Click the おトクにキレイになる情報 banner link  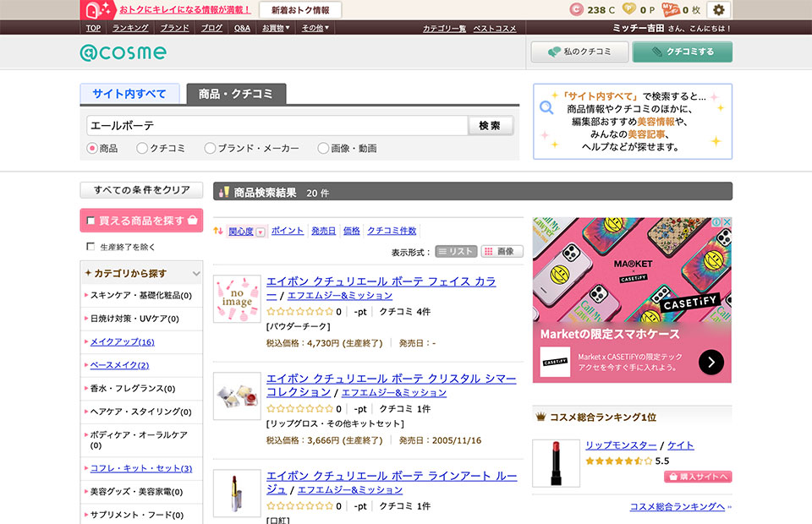186,10
